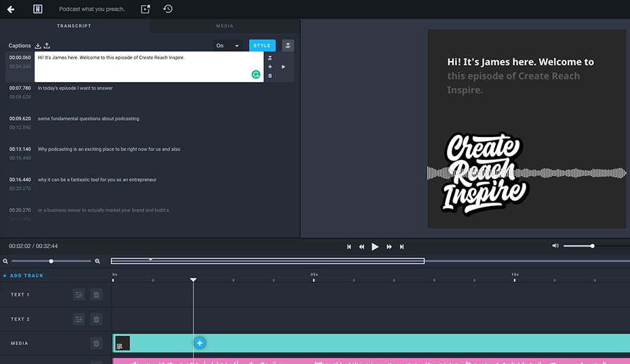Click the white caption text input field

coord(149,66)
